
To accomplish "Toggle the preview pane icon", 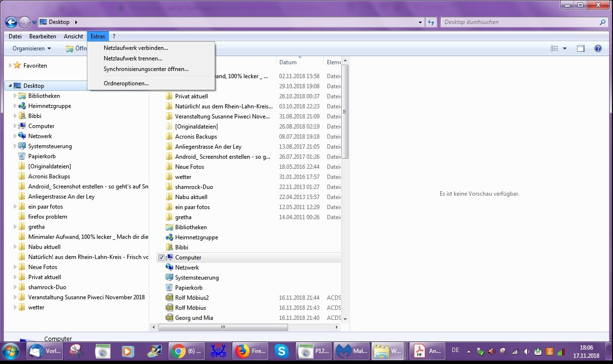I will 581,48.
